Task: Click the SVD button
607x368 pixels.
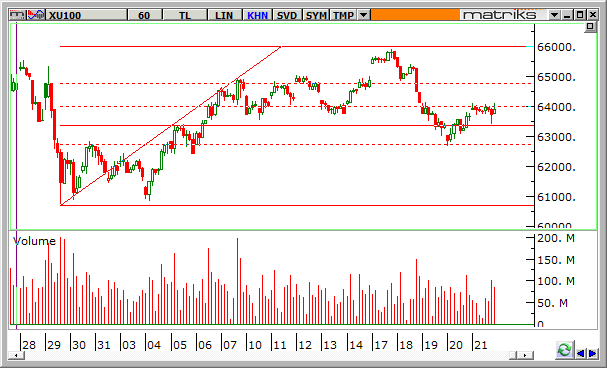Action: tap(287, 15)
